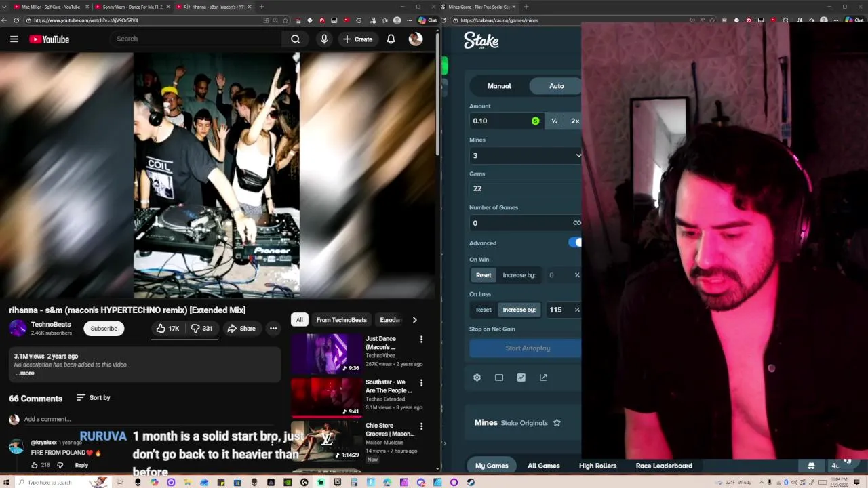Go back in the YouTube browser window
This screenshot has width=868, height=488.
tap(5, 20)
